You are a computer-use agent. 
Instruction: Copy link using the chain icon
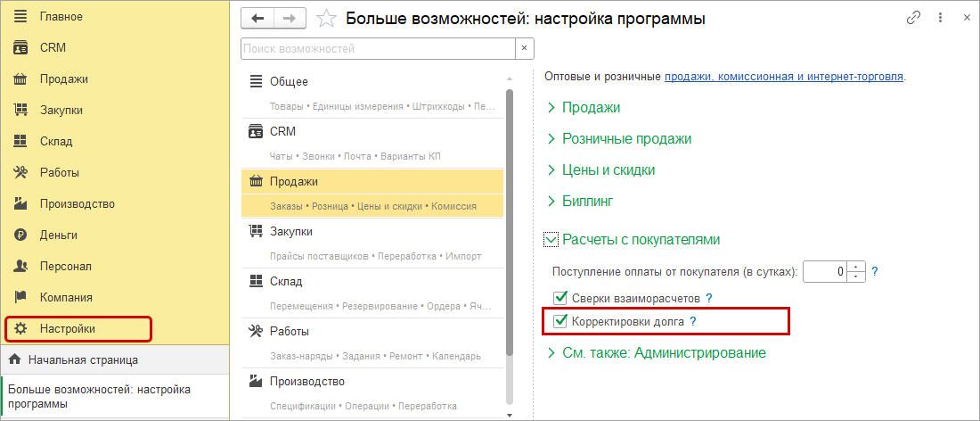tap(913, 18)
